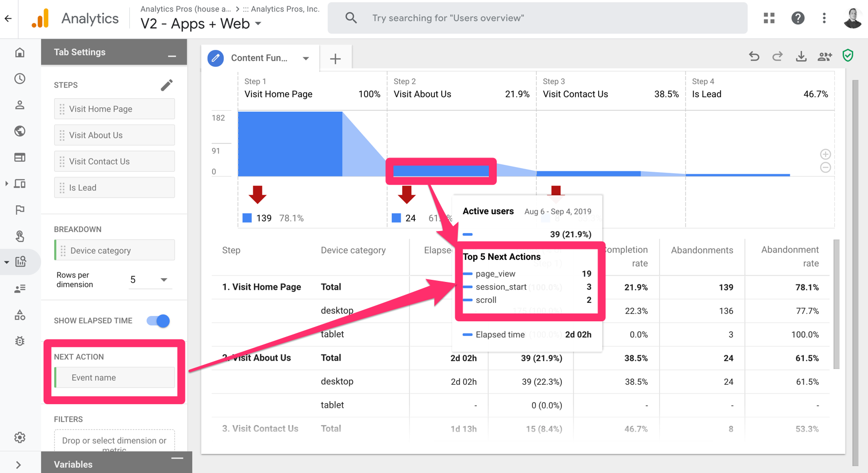Open Admin via the gear icon
Image resolution: width=868 pixels, height=473 pixels.
[x=19, y=437]
